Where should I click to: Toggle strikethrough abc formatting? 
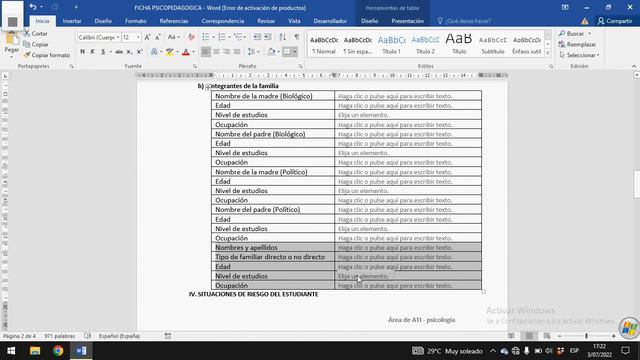[x=119, y=52]
